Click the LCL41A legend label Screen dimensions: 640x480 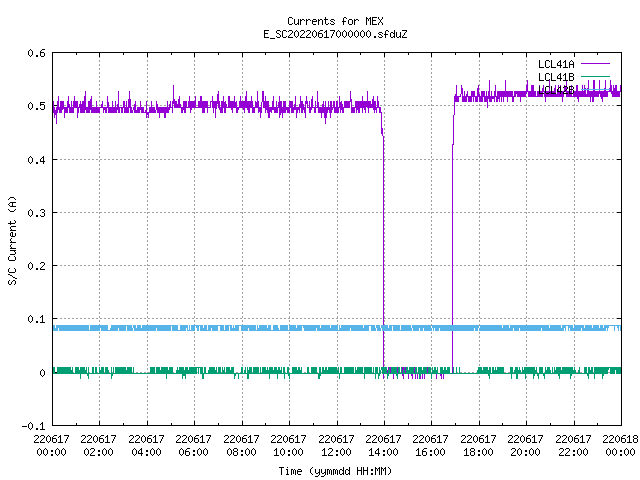[x=556, y=64]
